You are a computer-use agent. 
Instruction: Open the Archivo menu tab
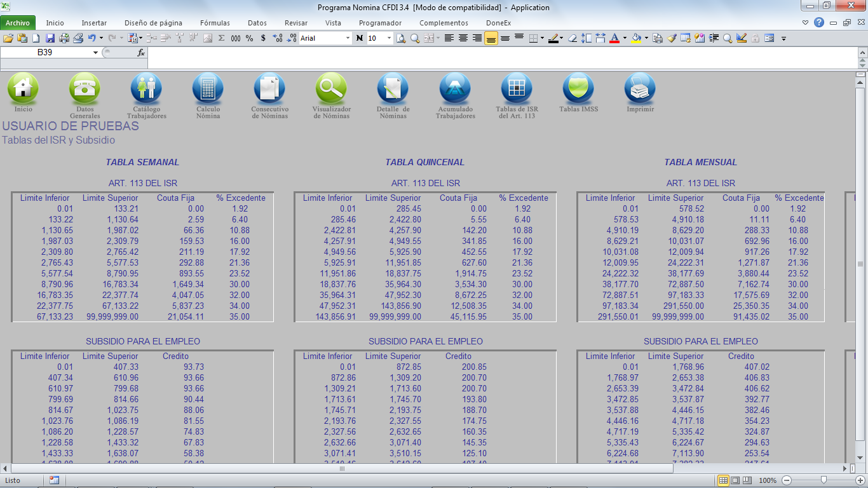(18, 23)
